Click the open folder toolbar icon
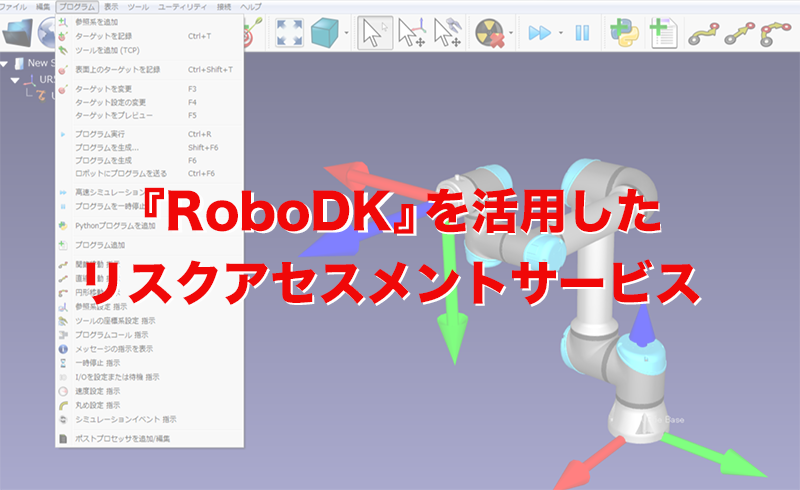 [17, 33]
